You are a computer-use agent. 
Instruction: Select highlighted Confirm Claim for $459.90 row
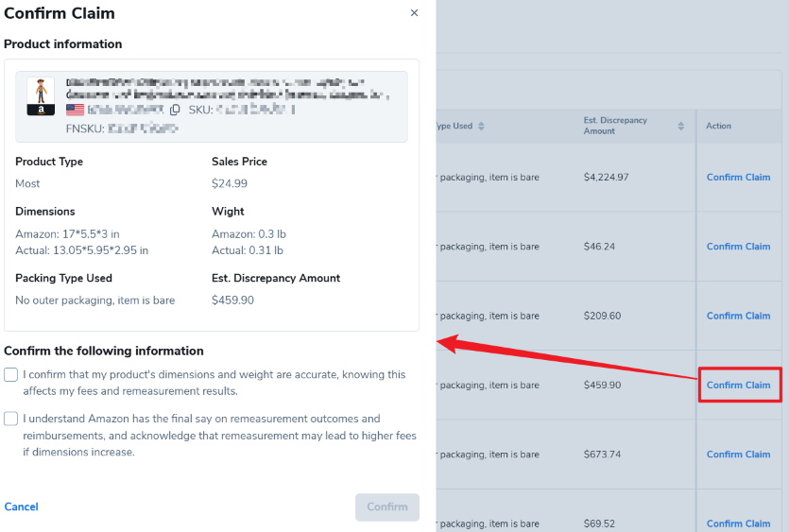[738, 385]
